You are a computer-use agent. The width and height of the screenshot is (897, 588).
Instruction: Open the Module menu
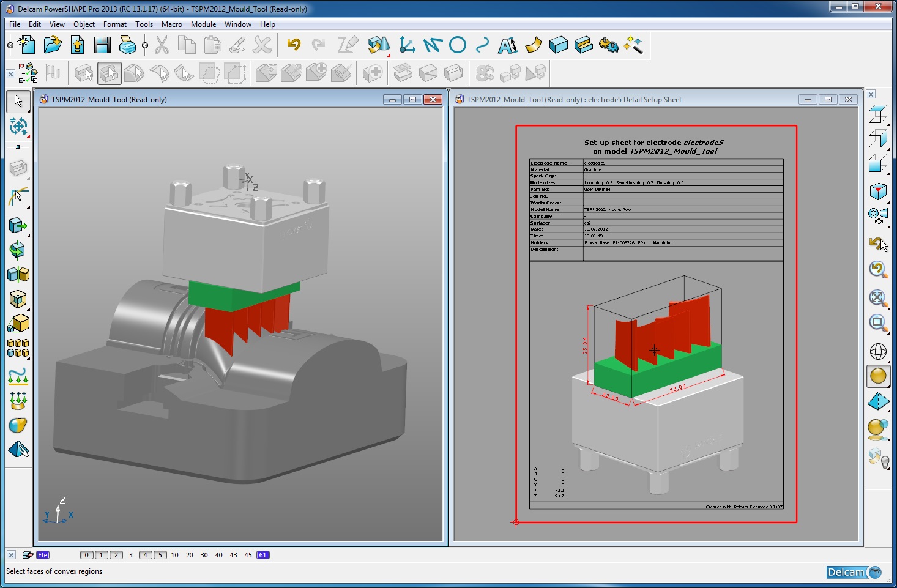203,24
